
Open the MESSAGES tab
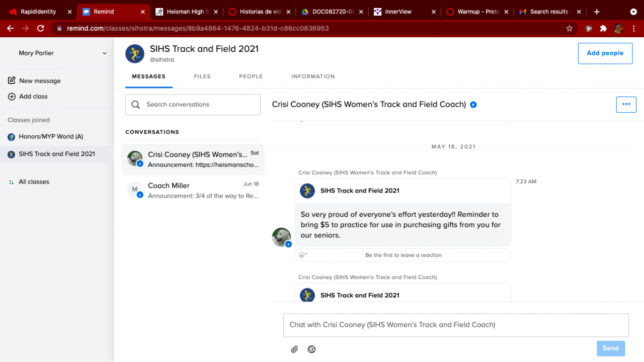[149, 76]
